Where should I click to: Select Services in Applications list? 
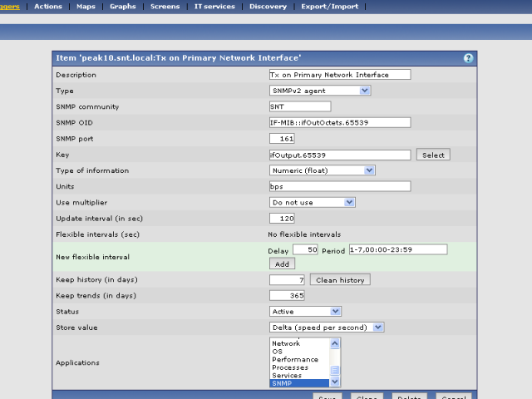[x=300, y=375]
